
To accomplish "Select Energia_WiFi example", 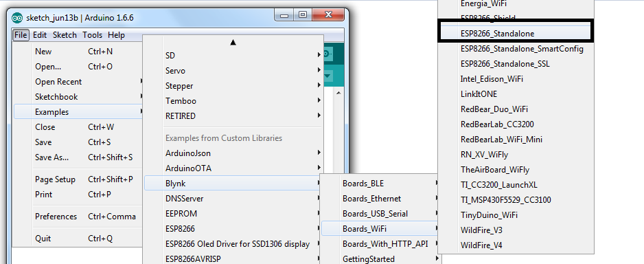I will (x=516, y=4).
